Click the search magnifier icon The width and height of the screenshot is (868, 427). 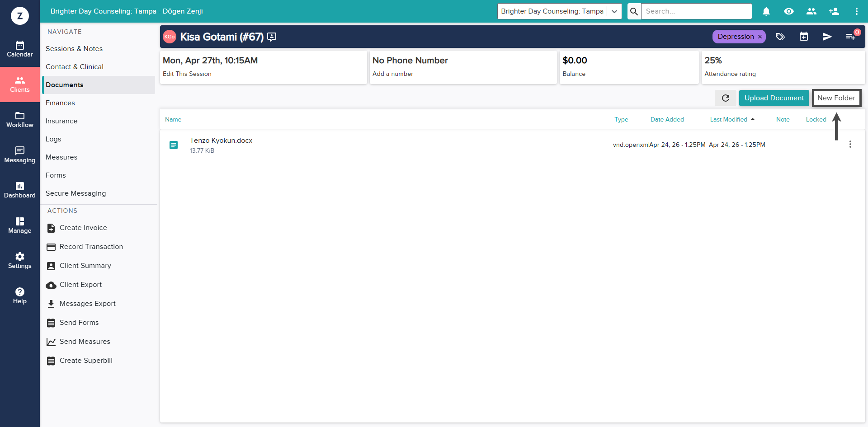pos(634,11)
